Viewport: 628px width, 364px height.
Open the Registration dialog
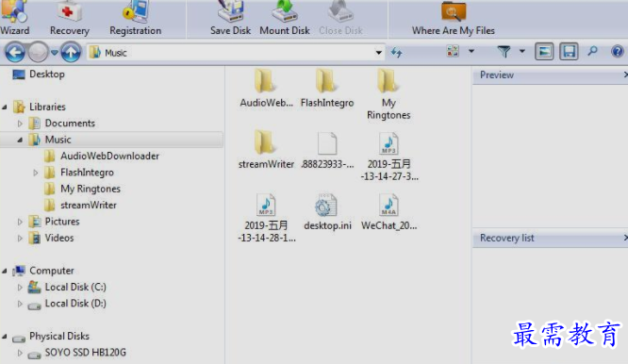[136, 19]
